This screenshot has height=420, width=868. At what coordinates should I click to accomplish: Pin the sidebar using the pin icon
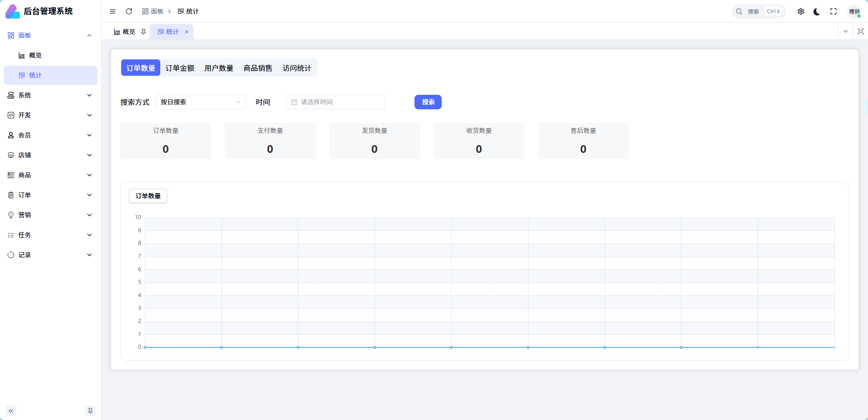[90, 411]
